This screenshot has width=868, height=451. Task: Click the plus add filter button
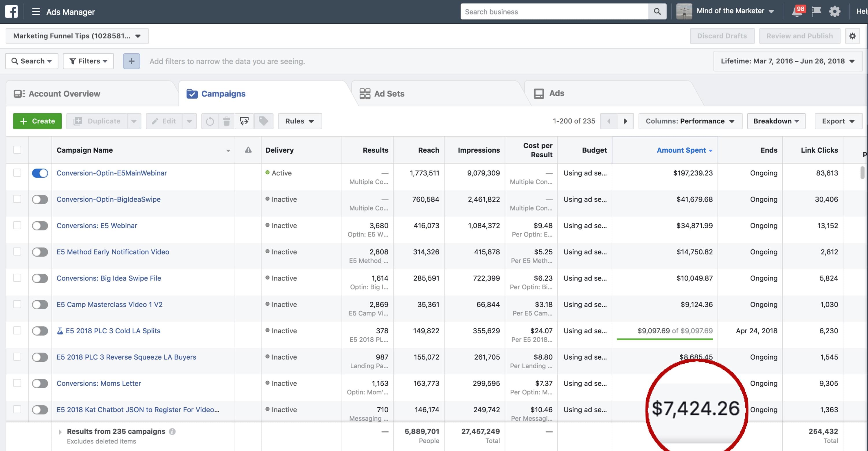click(131, 61)
